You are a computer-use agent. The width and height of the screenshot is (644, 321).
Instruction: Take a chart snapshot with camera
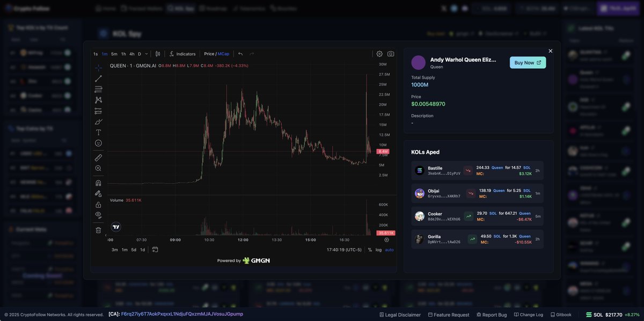coord(391,54)
